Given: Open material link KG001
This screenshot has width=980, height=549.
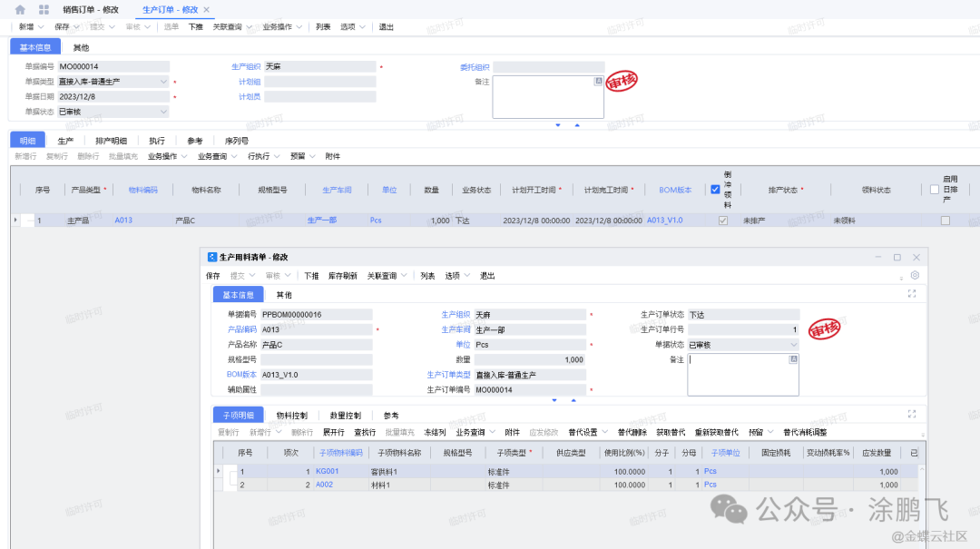Looking at the screenshot, I should [327, 472].
